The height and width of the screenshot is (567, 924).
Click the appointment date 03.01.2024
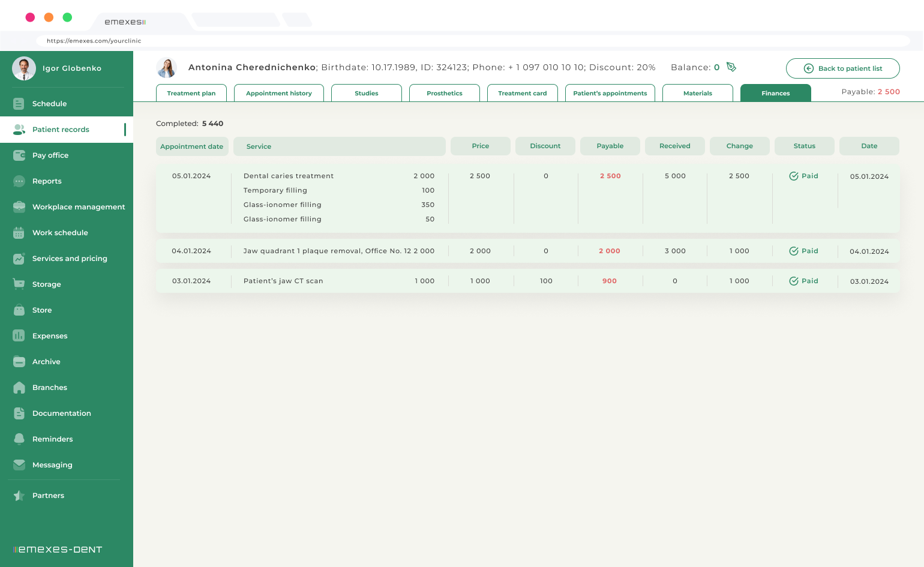191,281
